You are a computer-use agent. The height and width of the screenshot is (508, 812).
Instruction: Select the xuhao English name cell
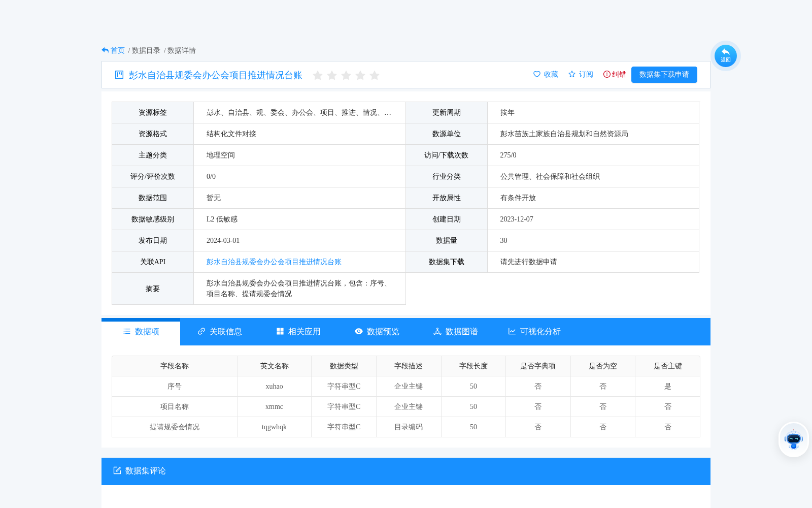275,387
